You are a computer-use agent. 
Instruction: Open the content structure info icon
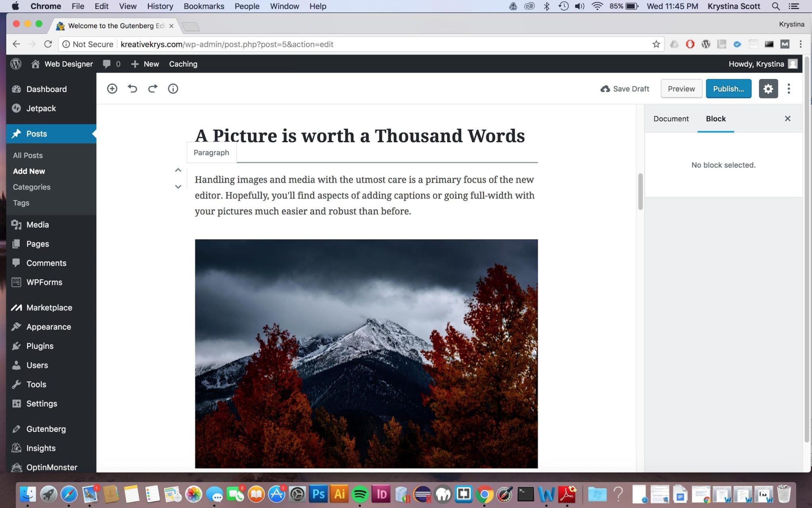172,89
